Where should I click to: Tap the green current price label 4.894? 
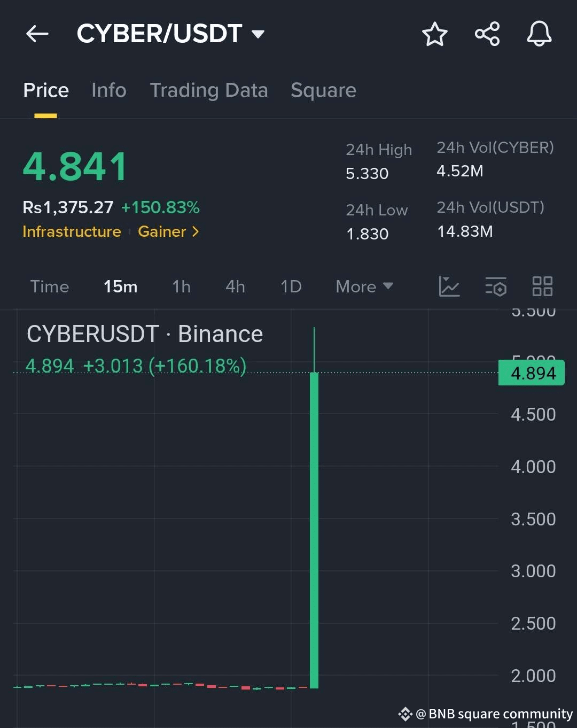[532, 373]
